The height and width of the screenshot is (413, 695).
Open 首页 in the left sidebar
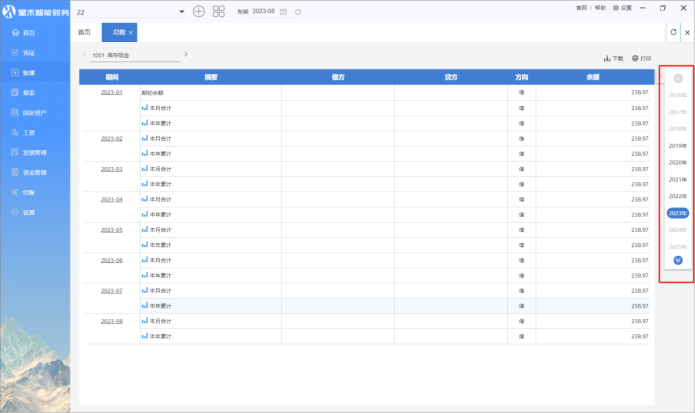coord(28,33)
